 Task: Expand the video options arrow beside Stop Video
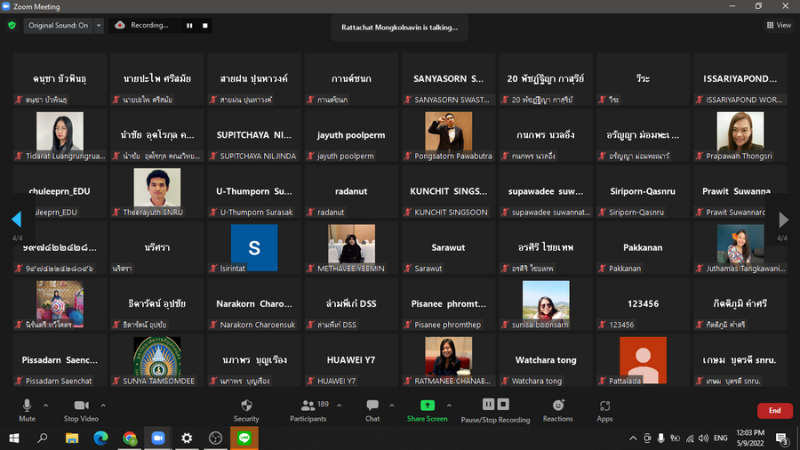[103, 404]
